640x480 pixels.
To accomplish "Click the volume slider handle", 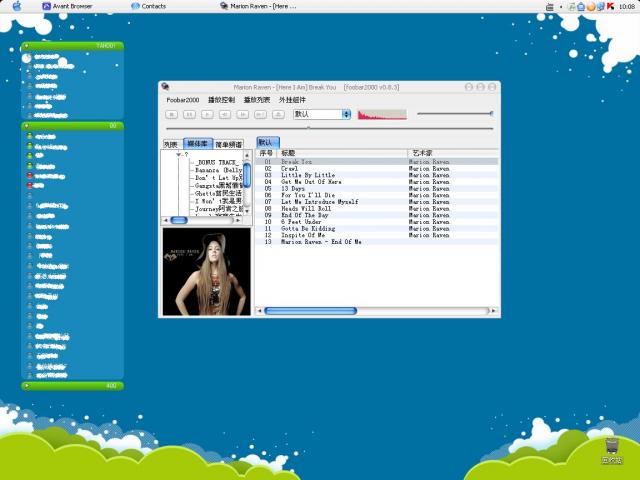I will (x=491, y=114).
